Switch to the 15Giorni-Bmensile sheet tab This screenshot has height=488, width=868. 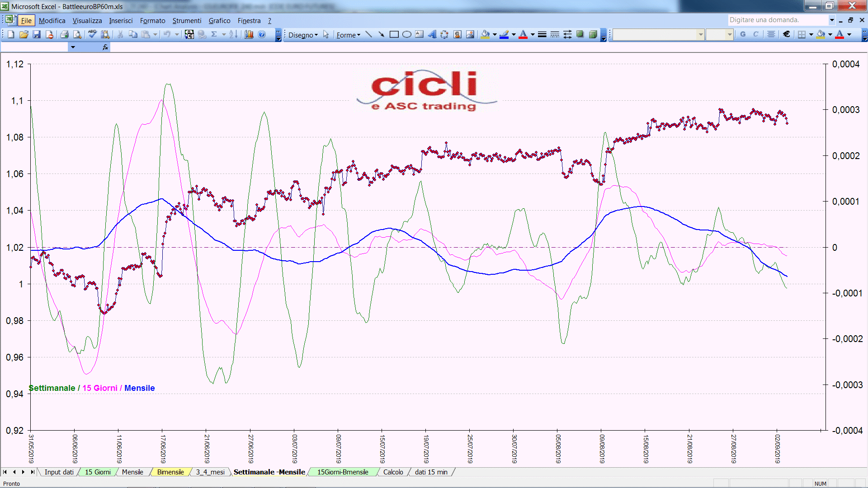click(343, 472)
